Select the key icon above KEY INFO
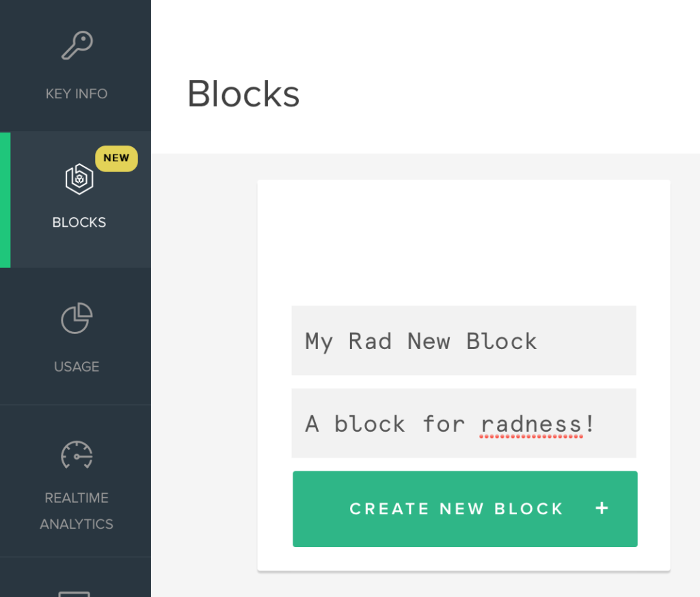The height and width of the screenshot is (597, 700). (x=77, y=45)
